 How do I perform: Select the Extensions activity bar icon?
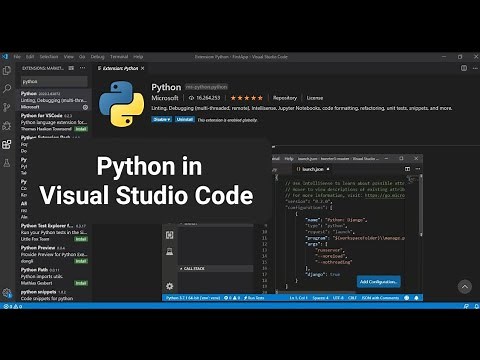[x=7, y=144]
